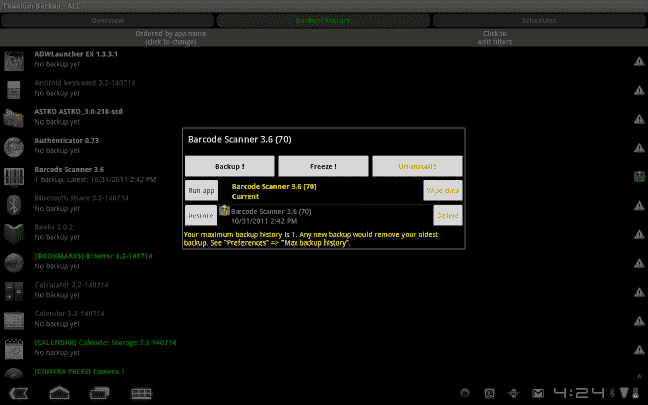The image size is (648, 405).
Task: Click the Bluetooth Share app icon
Action: coord(14,205)
